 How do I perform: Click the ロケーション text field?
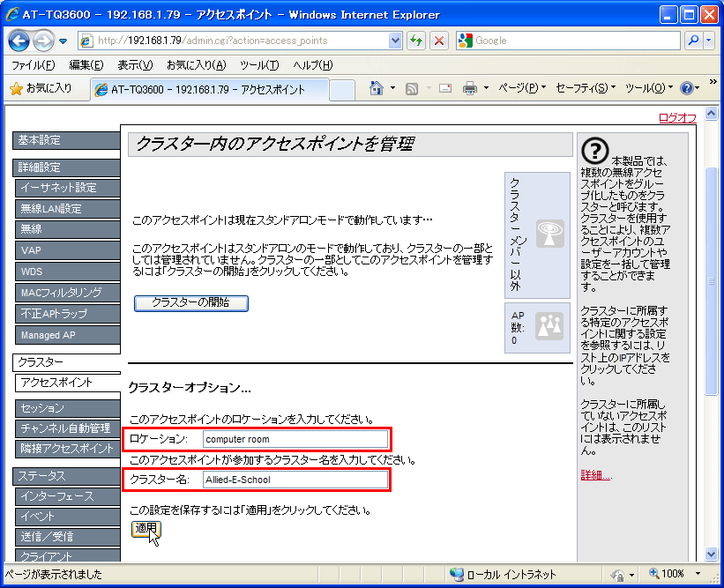click(295, 439)
